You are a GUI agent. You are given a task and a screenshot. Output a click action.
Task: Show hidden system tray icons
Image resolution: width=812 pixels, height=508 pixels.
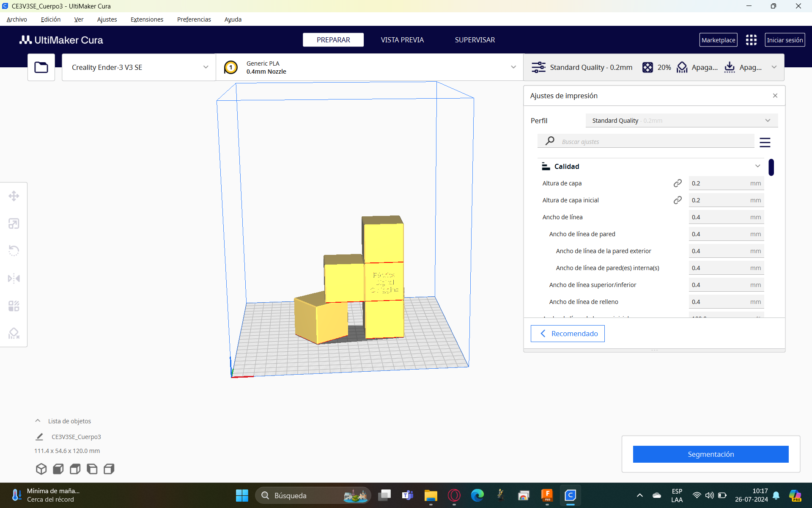pos(640,495)
